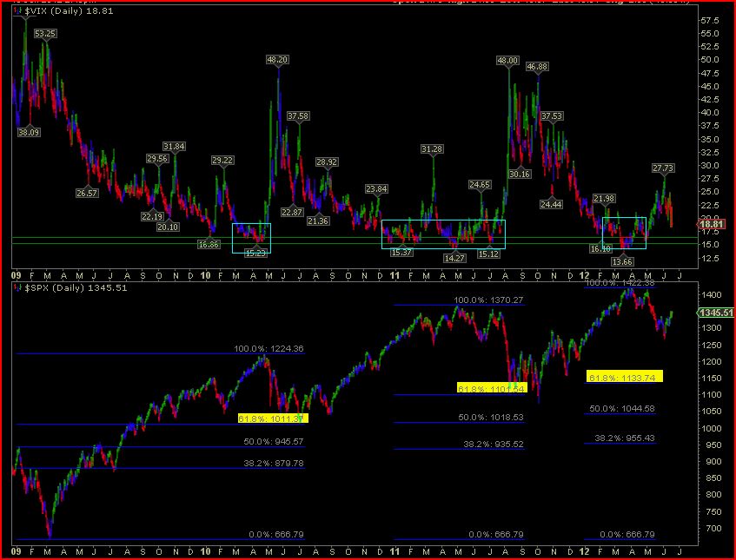
Task: Click the 24.65 VIX high label
Action: [x=480, y=185]
